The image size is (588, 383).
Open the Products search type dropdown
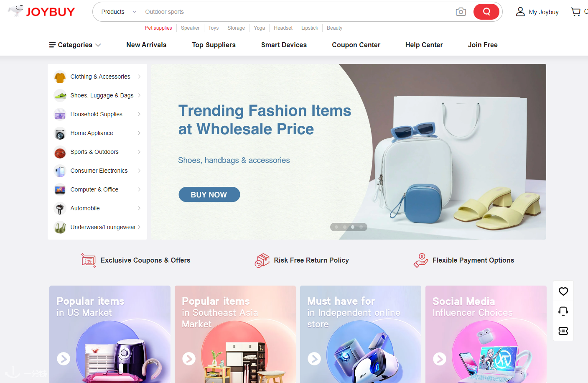tap(118, 12)
